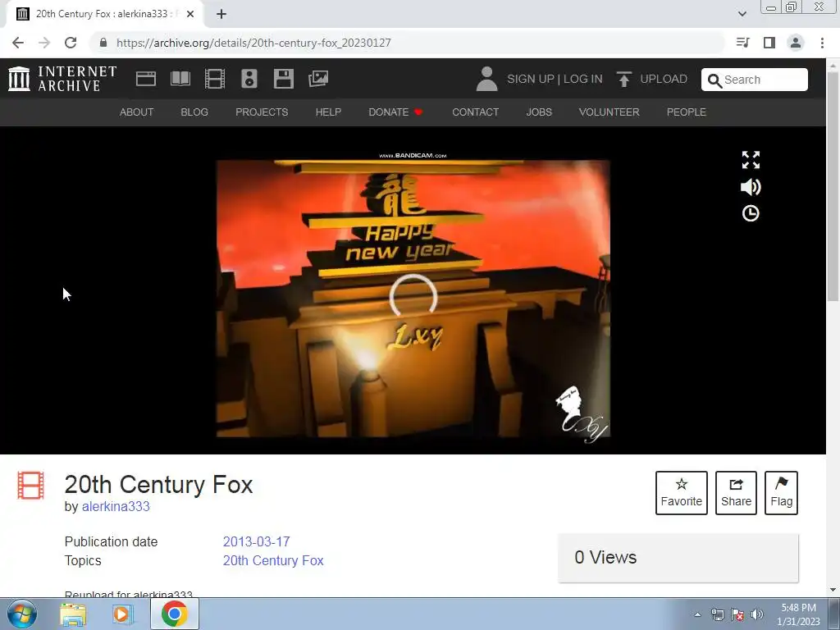840x630 pixels.
Task: Open the BLOG menu item
Action: point(194,112)
